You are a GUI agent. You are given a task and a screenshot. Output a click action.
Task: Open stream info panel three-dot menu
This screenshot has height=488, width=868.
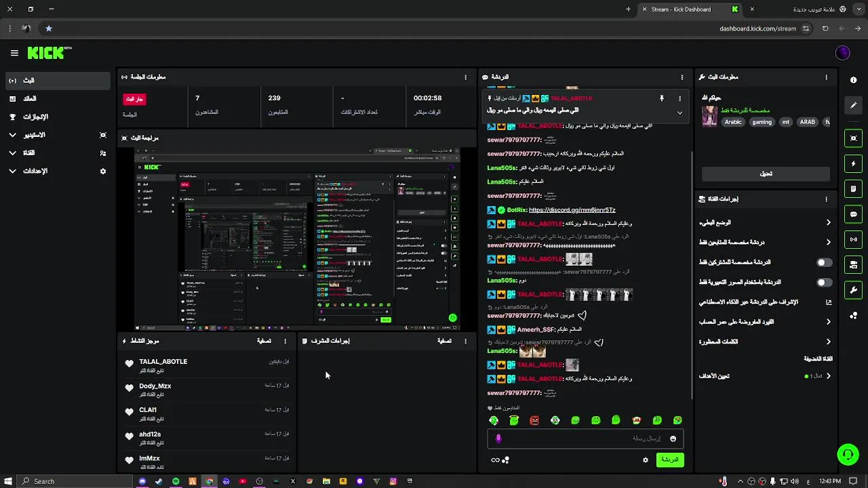click(826, 77)
